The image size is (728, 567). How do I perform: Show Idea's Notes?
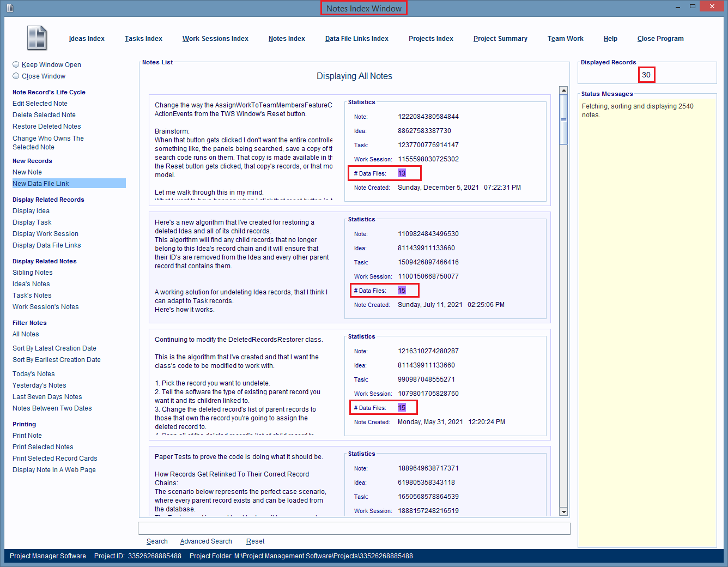pyautogui.click(x=31, y=284)
